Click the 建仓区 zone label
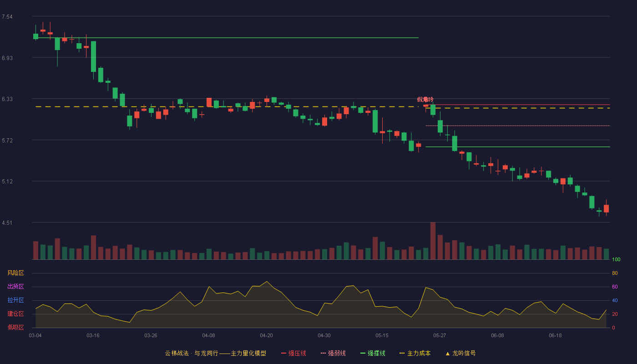The height and width of the screenshot is (364, 637). click(15, 314)
